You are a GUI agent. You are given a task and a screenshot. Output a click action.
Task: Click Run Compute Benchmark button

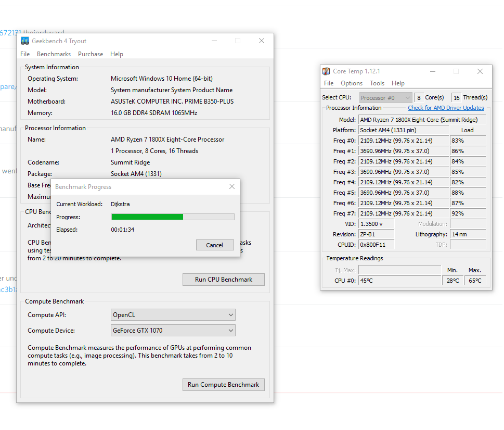point(223,385)
